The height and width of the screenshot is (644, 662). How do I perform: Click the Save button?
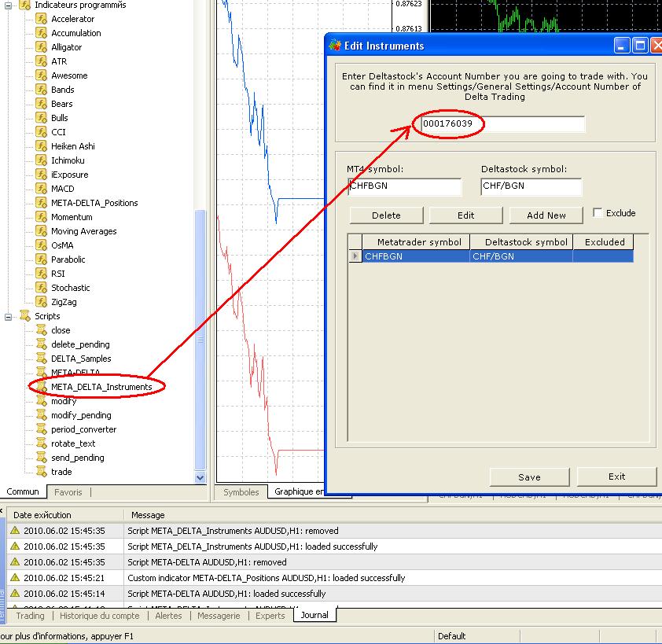click(529, 477)
